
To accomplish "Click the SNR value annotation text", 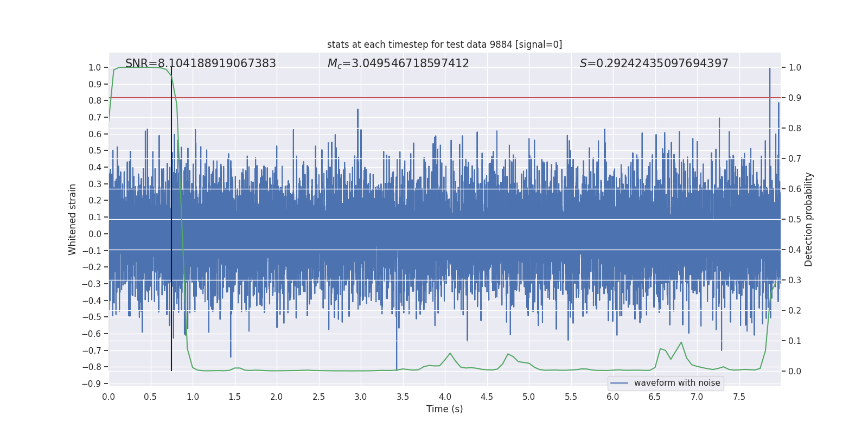I will (x=201, y=63).
